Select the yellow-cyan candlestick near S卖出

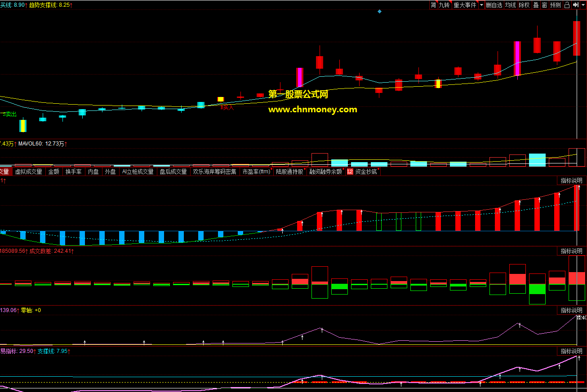[x=23, y=125]
